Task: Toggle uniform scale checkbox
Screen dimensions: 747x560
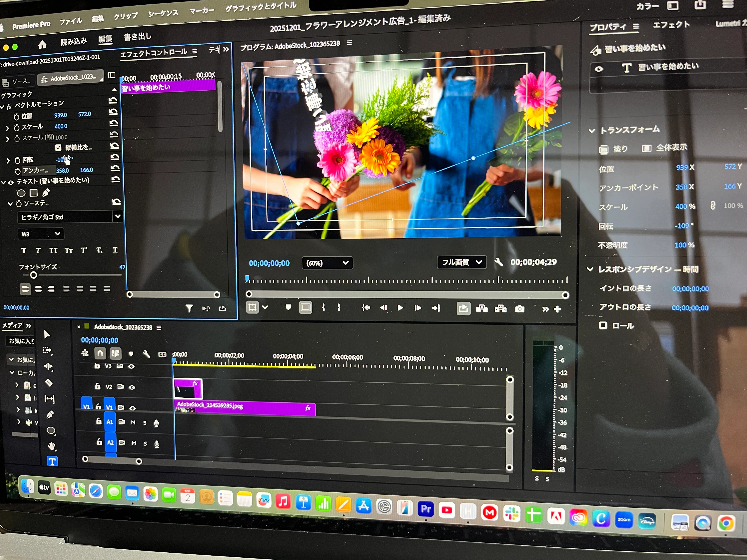Action: [x=58, y=148]
